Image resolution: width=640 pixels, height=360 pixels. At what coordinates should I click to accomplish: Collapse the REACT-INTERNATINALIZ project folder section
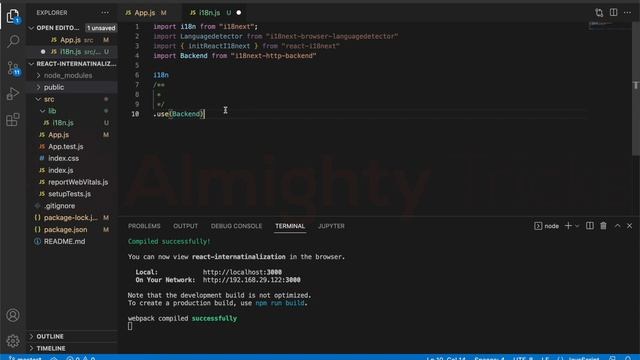point(31,64)
